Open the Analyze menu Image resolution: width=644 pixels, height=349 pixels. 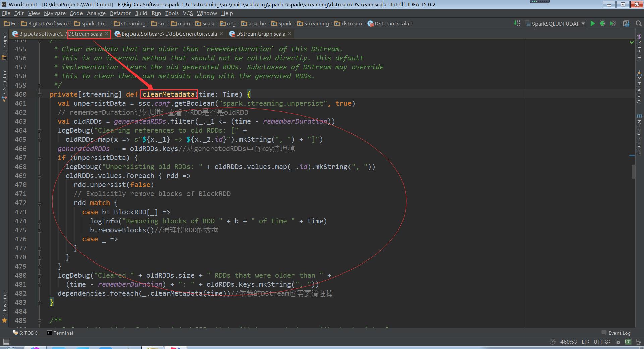96,13
